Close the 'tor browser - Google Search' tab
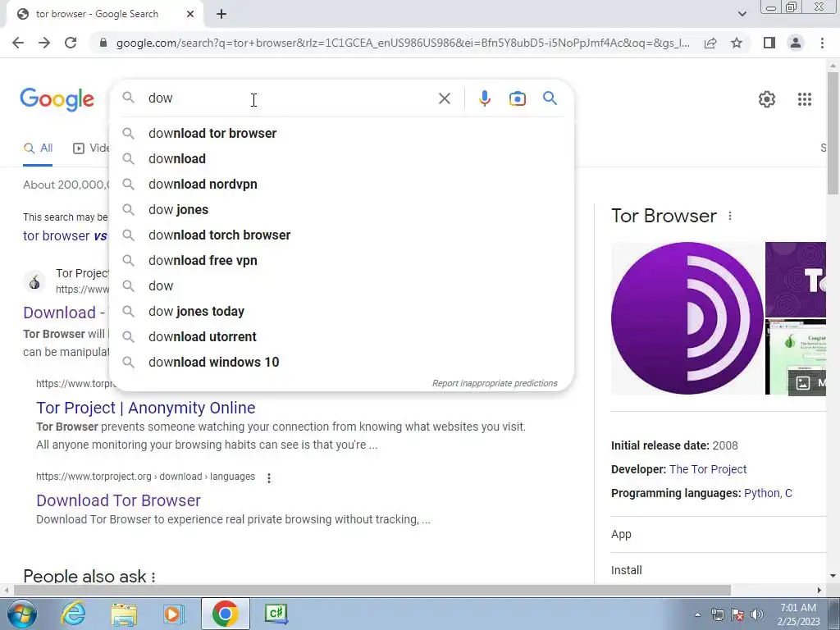This screenshot has width=840, height=630. (x=190, y=14)
